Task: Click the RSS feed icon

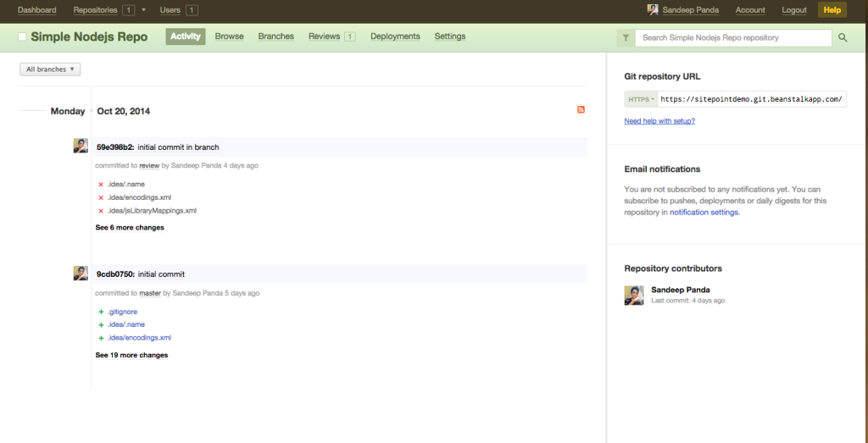Action: click(581, 110)
